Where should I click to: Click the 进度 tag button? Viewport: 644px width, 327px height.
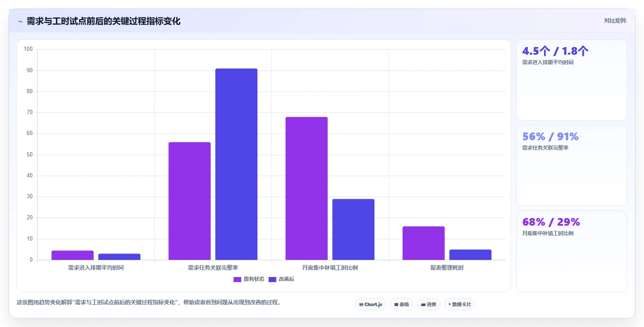pyautogui.click(x=429, y=304)
